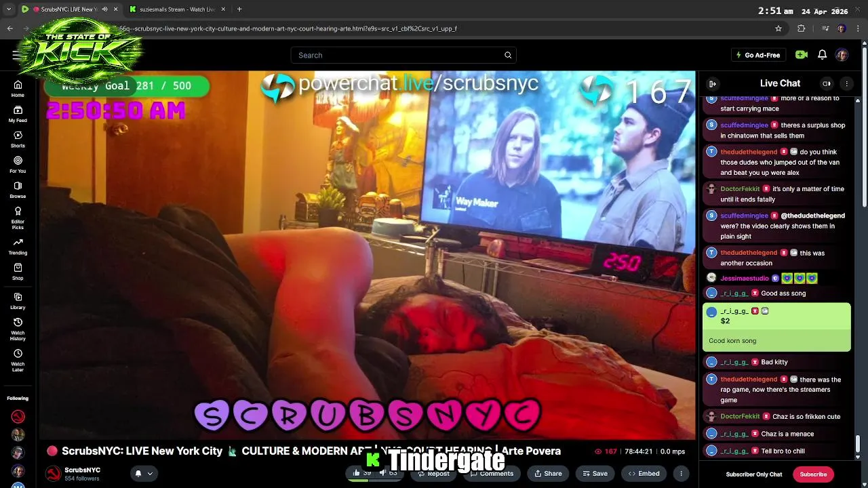
Task: Open the Live Chat options menu
Action: [846, 84]
